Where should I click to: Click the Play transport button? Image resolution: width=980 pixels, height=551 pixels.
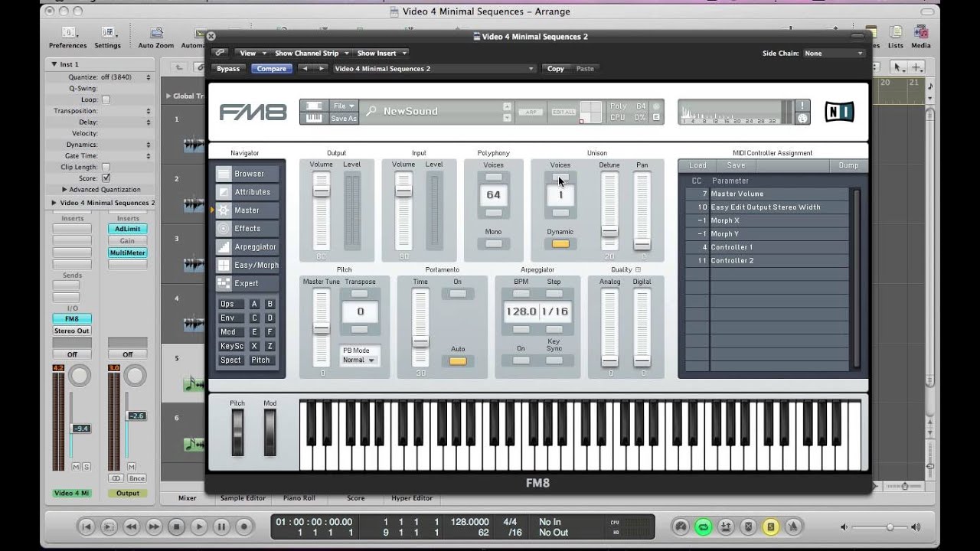coord(199,527)
